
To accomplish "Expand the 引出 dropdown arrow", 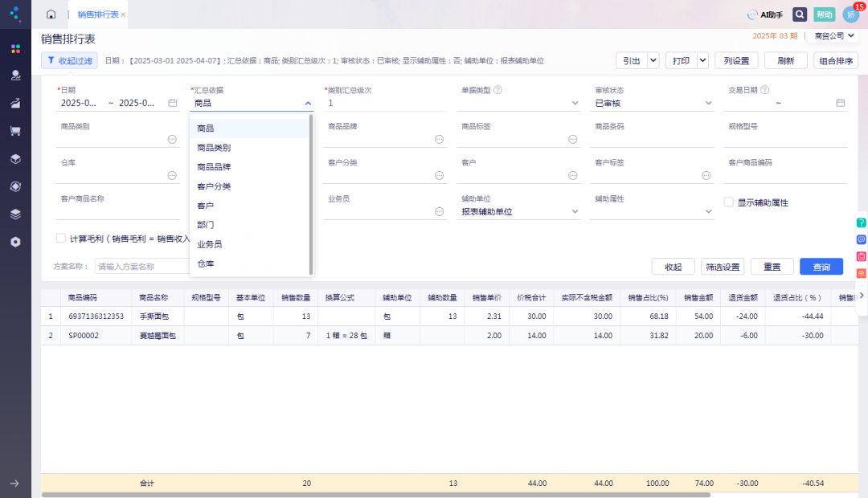I will click(653, 60).
